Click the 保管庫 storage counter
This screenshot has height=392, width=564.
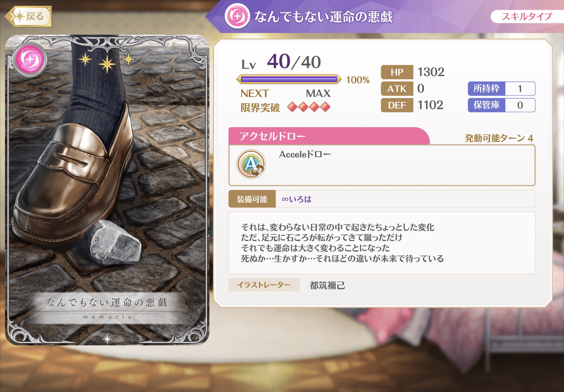coord(501,105)
